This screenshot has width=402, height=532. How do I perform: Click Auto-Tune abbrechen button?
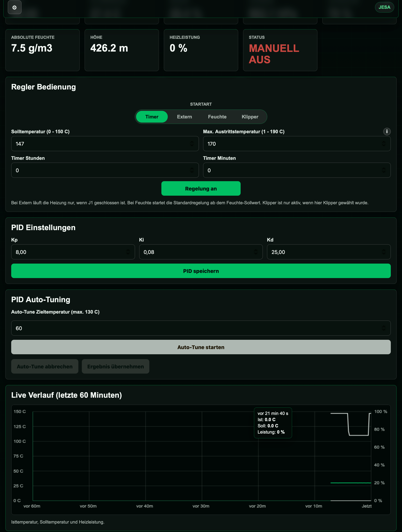point(45,366)
